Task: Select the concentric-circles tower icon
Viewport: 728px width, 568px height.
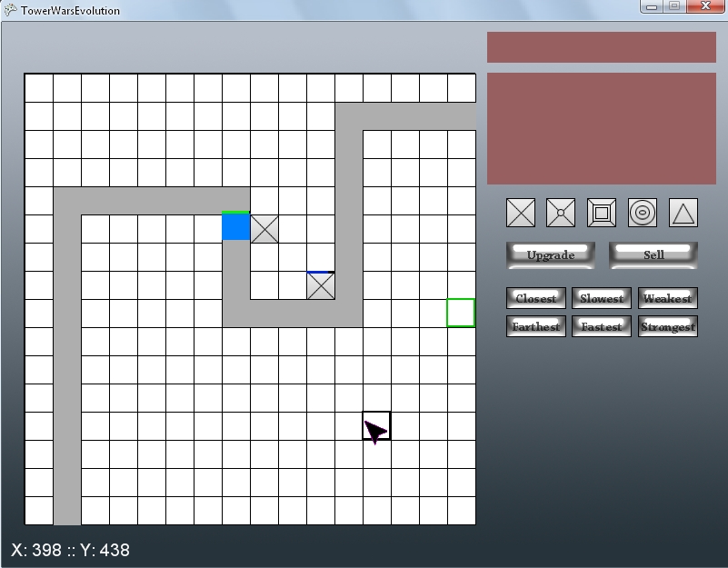Action: pos(643,213)
